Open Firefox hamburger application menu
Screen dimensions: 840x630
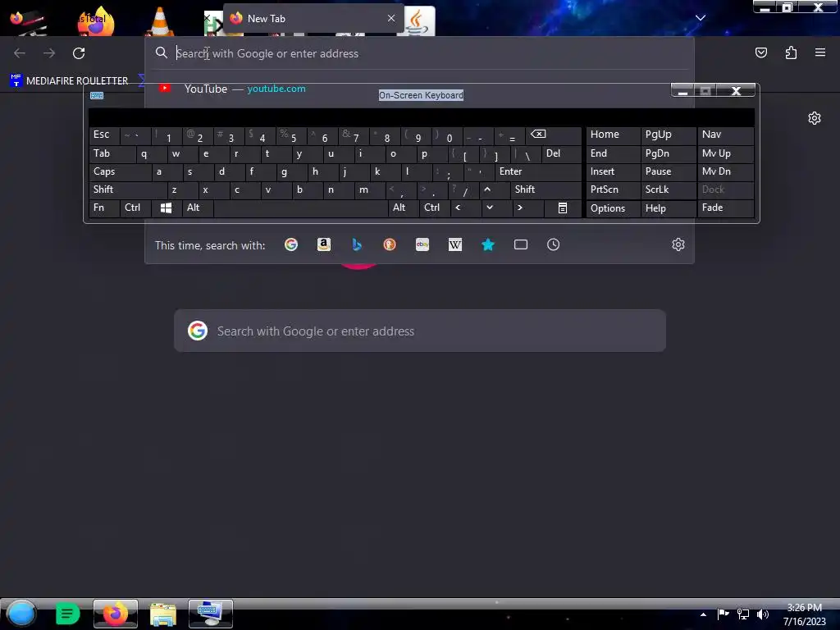click(820, 52)
